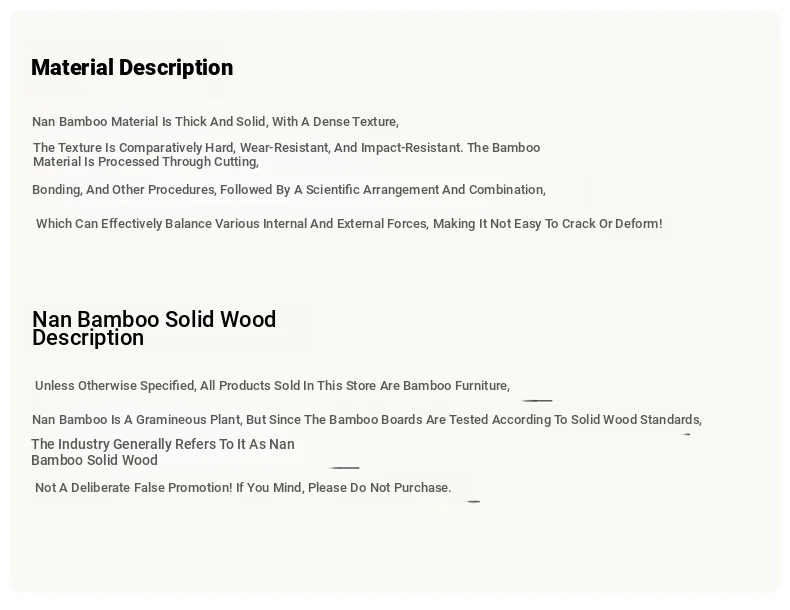The width and height of the screenshot is (790, 610).
Task: Click Material Is Processed Through Cutting line
Action: tap(146, 162)
